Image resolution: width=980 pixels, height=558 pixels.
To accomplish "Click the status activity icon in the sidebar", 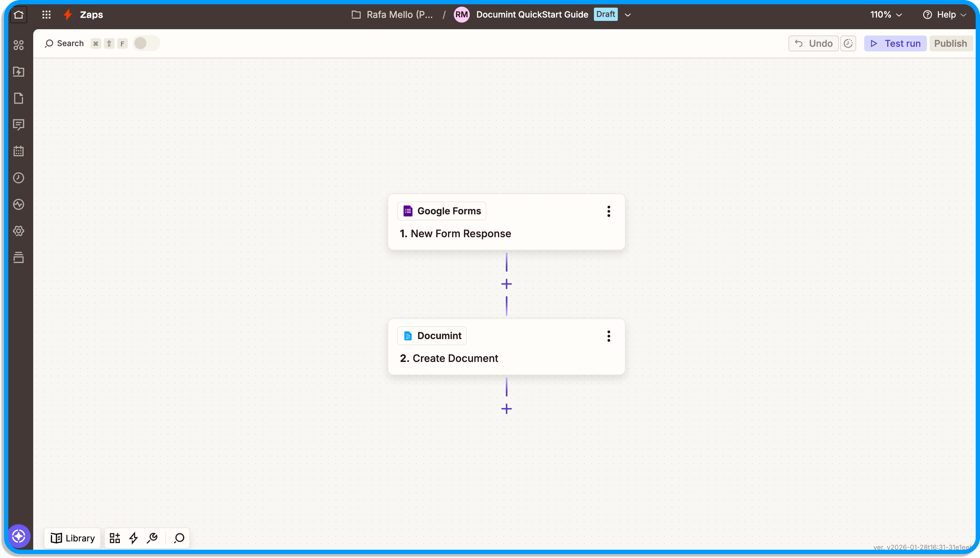I will tap(18, 204).
